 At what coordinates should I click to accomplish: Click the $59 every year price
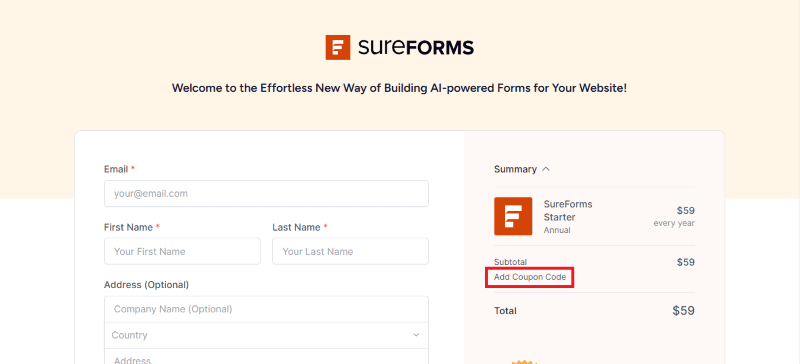pyautogui.click(x=674, y=216)
